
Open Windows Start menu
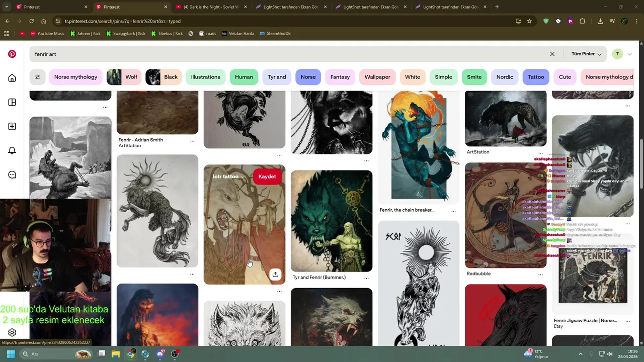11,354
